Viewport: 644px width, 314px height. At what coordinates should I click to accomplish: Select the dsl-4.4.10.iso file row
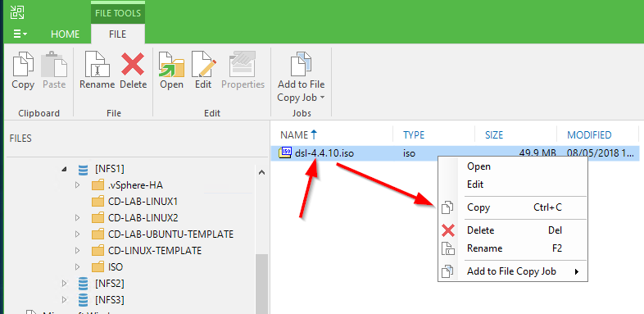point(455,153)
